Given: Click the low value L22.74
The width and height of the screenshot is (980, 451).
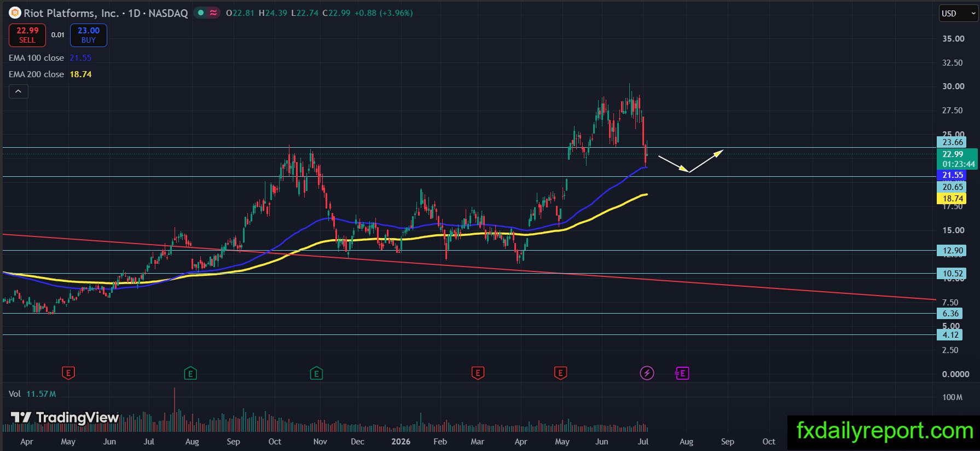Looking at the screenshot, I should [305, 13].
